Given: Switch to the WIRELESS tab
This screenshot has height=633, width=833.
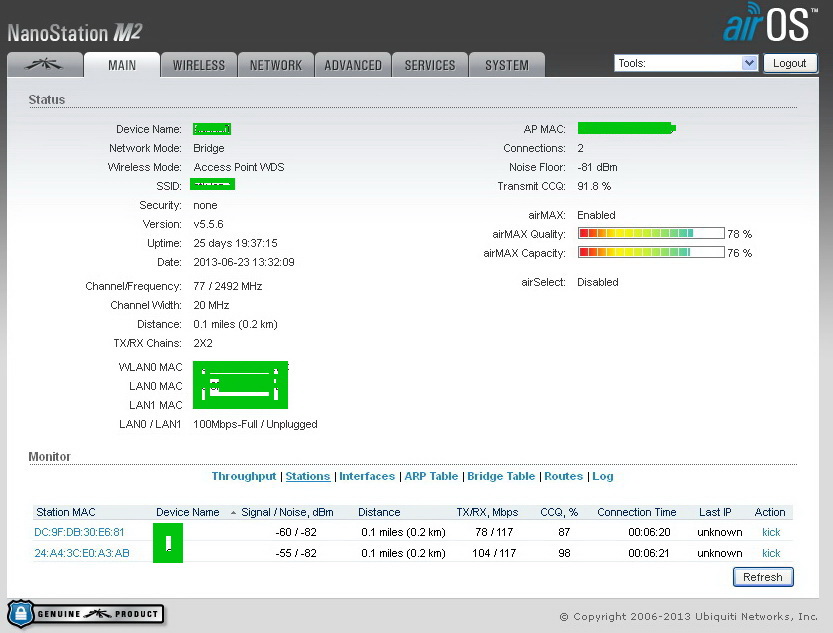Looking at the screenshot, I should pyautogui.click(x=198, y=65).
